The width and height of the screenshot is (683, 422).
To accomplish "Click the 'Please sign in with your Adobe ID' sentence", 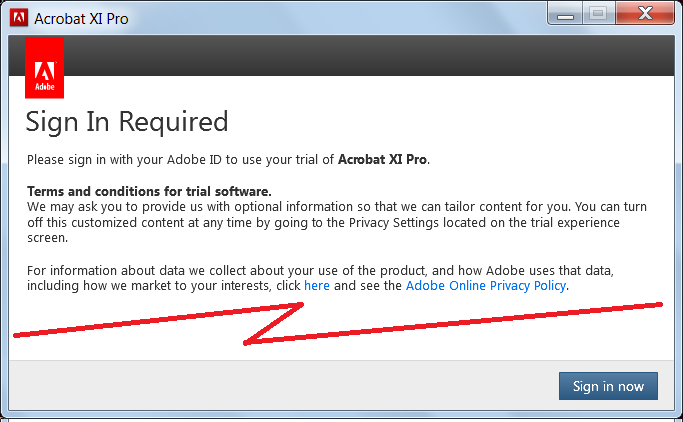I will (228, 159).
